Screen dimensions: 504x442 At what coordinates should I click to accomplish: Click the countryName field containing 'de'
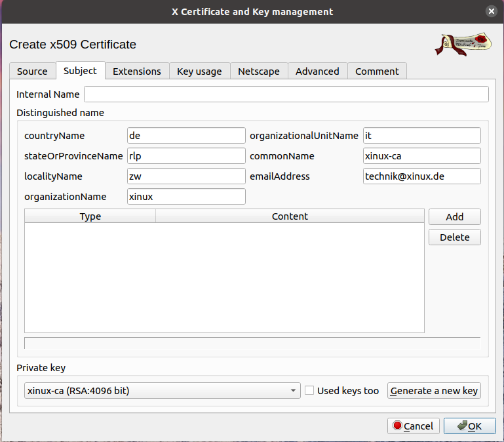[186, 136]
